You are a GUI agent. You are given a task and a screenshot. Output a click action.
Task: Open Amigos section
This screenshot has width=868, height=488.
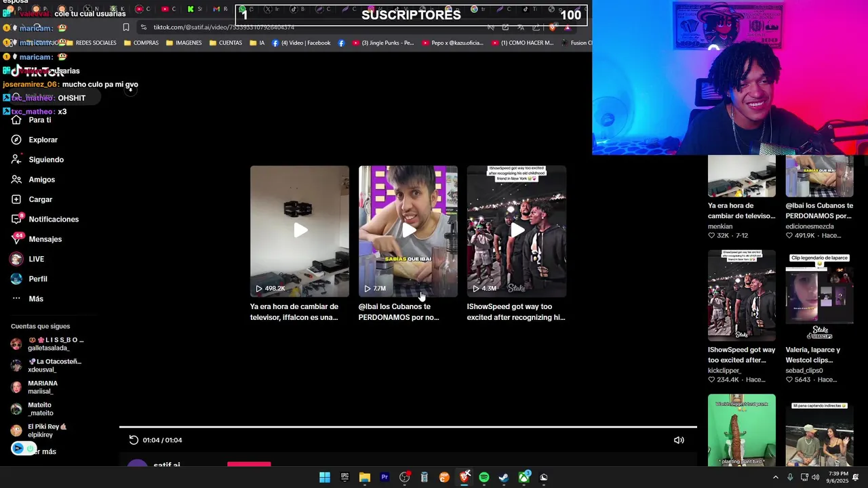tap(33, 180)
